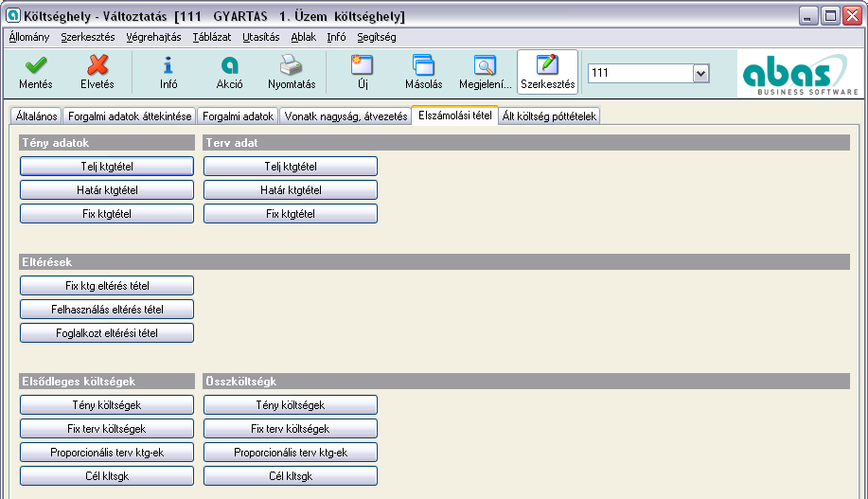The image size is (868, 499).
Task: Switch to Vonatk nagyság, átvezetés tab
Action: point(346,116)
